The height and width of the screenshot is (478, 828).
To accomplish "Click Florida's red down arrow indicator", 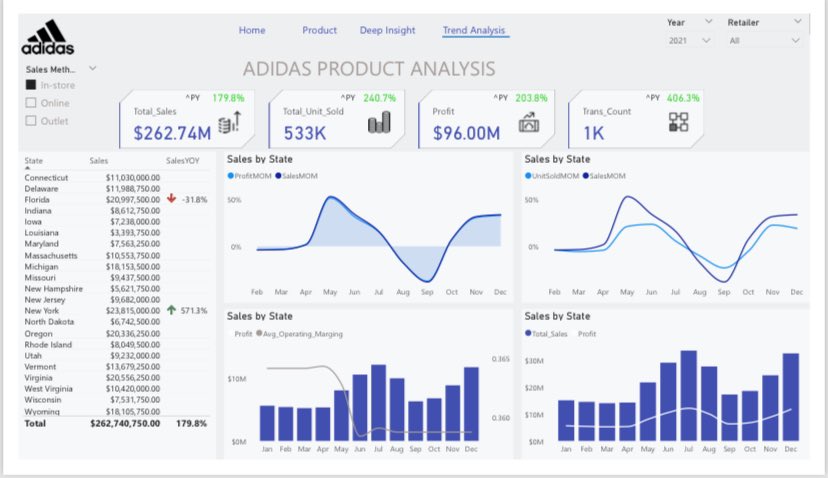I will pos(171,199).
